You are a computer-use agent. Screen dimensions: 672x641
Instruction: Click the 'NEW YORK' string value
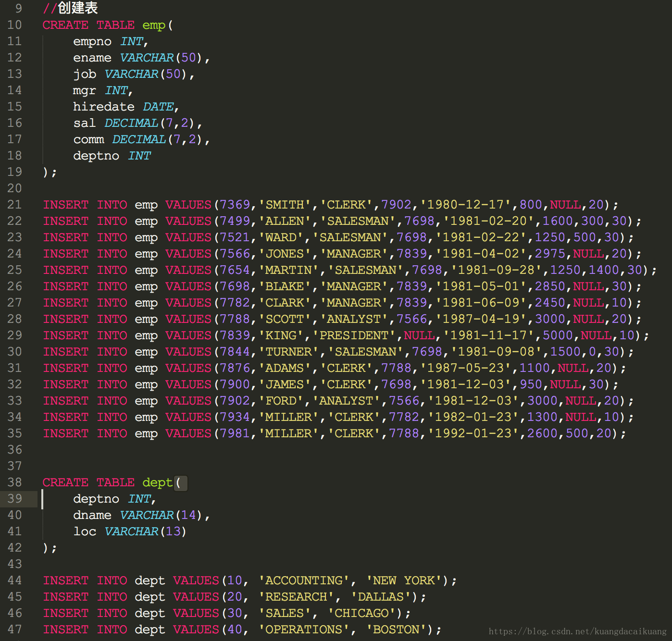[x=404, y=581]
